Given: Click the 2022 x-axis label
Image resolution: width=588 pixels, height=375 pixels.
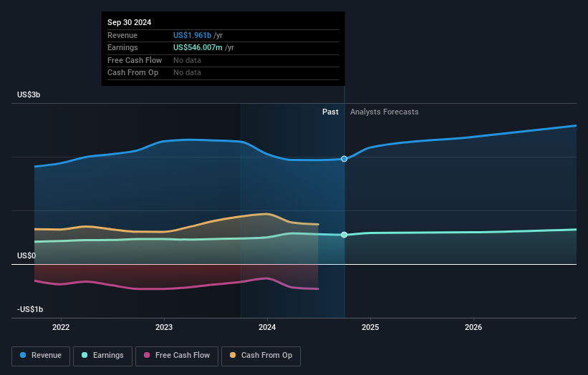Looking at the screenshot, I should click(x=61, y=328).
